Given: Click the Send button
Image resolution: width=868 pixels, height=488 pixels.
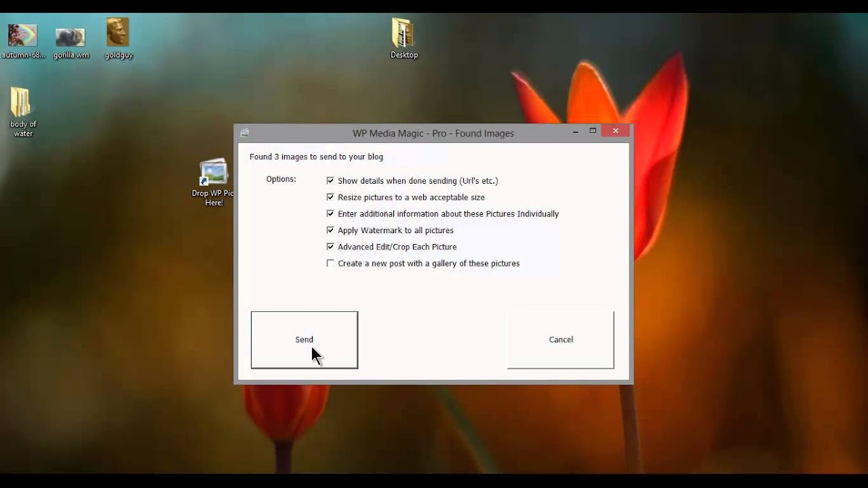Looking at the screenshot, I should [304, 340].
